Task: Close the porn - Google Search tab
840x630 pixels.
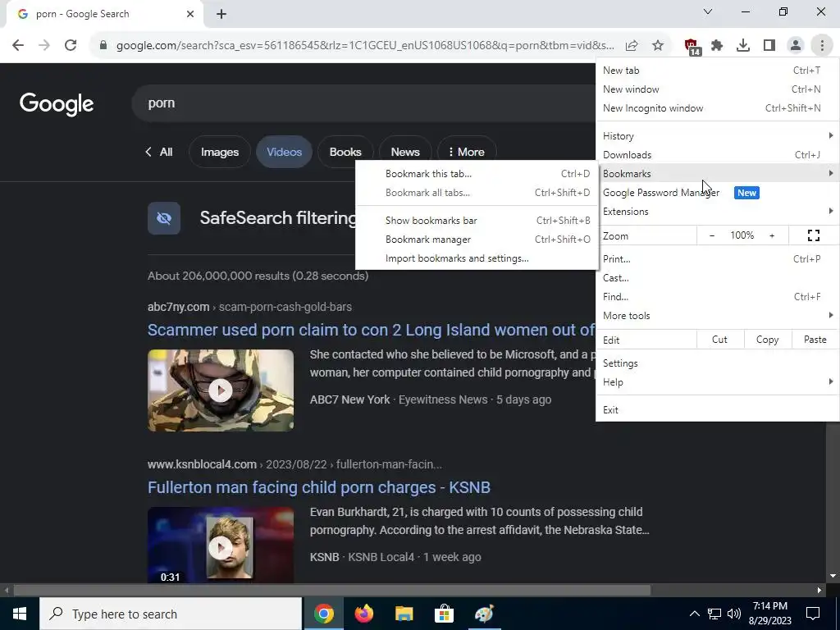Action: tap(190, 14)
